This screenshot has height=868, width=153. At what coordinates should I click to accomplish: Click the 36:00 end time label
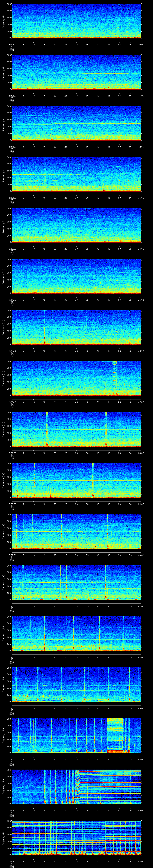pyautogui.click(x=141, y=351)
